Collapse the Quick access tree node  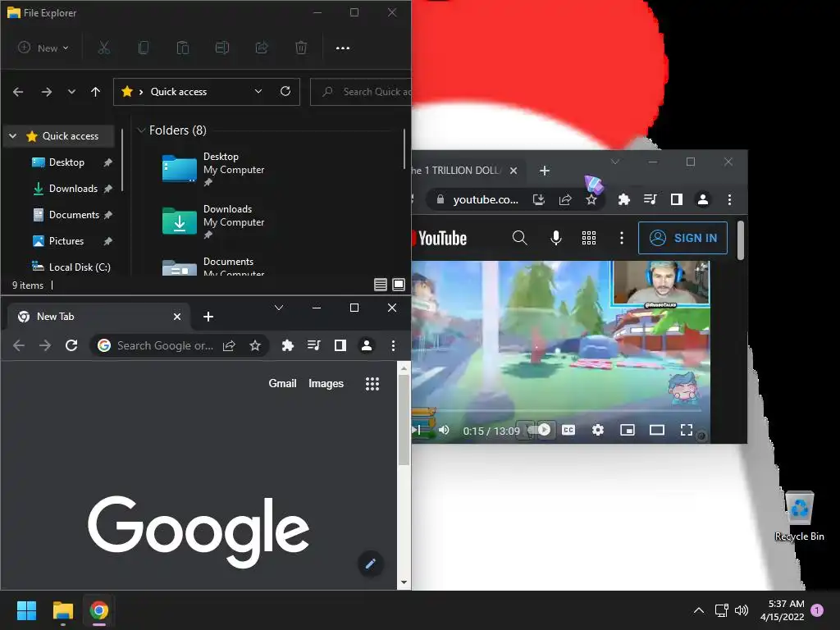click(13, 136)
